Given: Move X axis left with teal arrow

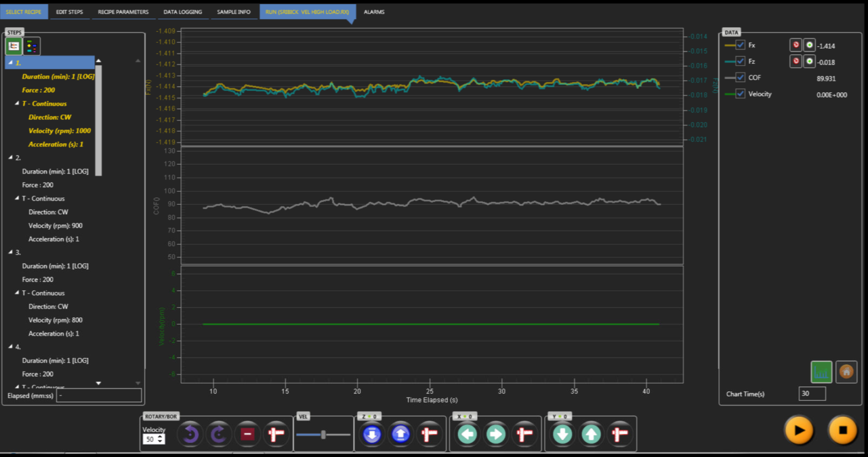Looking at the screenshot, I should [467, 434].
